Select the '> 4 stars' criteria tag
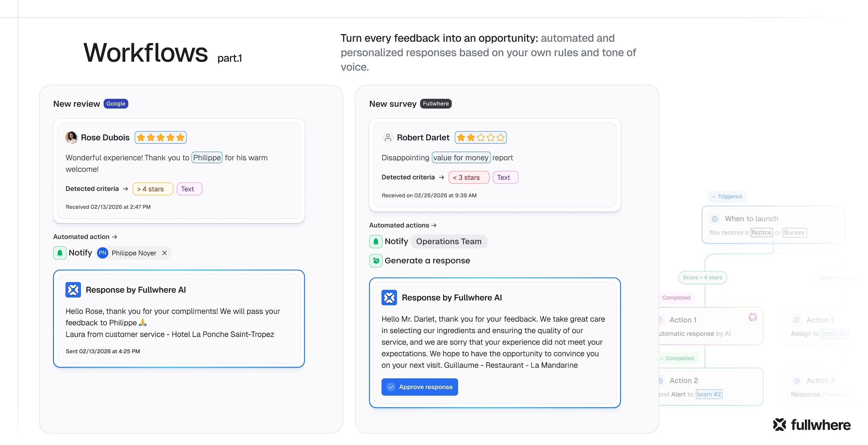The height and width of the screenshot is (445, 868). click(x=153, y=189)
